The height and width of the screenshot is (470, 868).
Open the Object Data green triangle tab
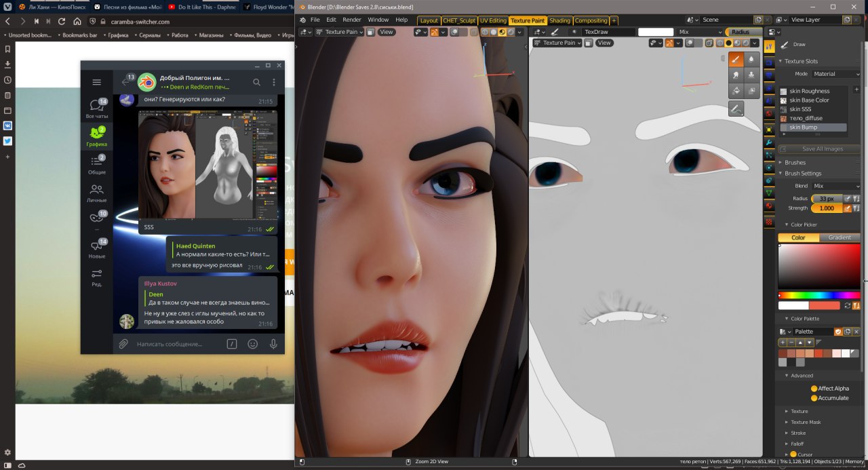pyautogui.click(x=769, y=194)
